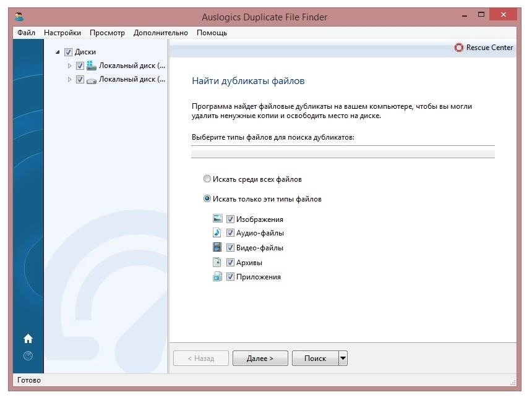The width and height of the screenshot is (532, 403).
Task: Toggle the second Локальный диск checkbox
Action: (80, 79)
